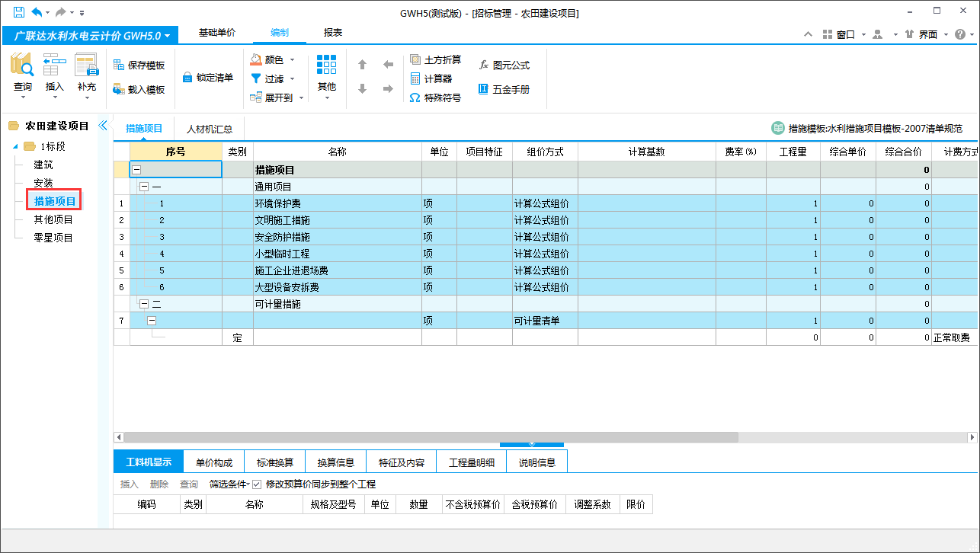This screenshot has height=553, width=980.
Task: Select 安装 in the project tree
Action: pos(43,183)
